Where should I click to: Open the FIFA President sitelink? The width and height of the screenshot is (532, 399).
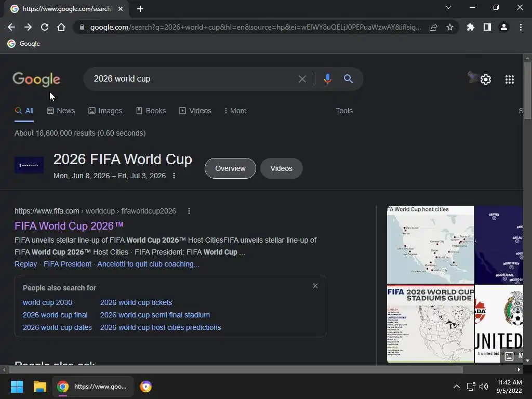(x=68, y=264)
